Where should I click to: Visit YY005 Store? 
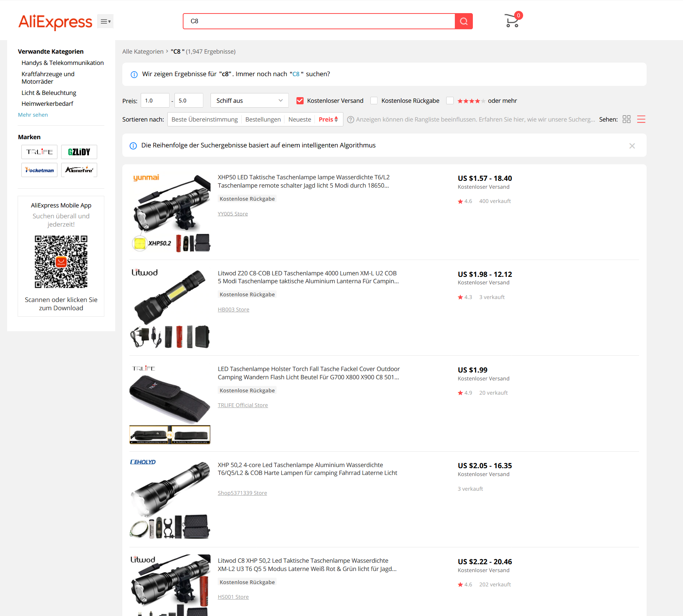click(233, 214)
